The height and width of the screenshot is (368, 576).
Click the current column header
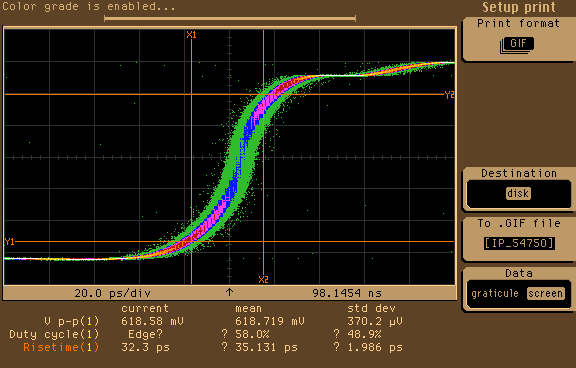[145, 309]
